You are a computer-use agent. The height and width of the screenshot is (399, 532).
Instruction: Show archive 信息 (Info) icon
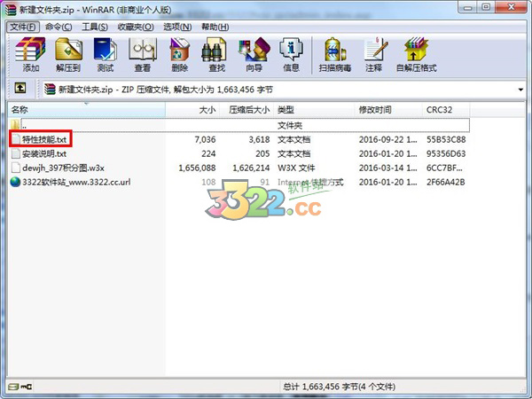(291, 50)
